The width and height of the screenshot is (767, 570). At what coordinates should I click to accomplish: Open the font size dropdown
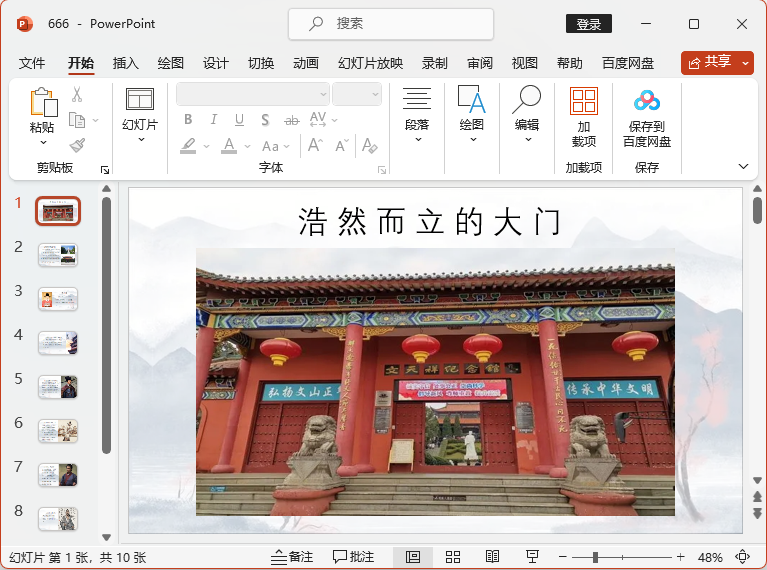point(375,94)
